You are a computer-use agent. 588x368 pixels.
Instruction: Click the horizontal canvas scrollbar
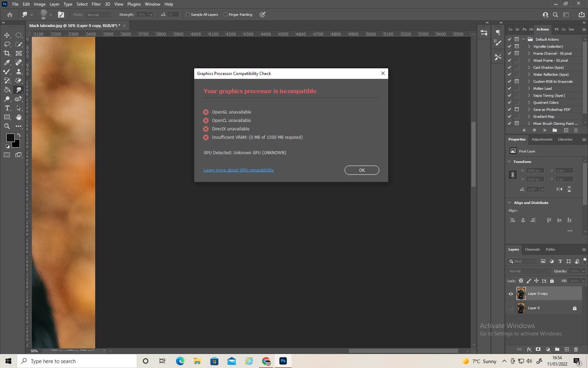403,351
